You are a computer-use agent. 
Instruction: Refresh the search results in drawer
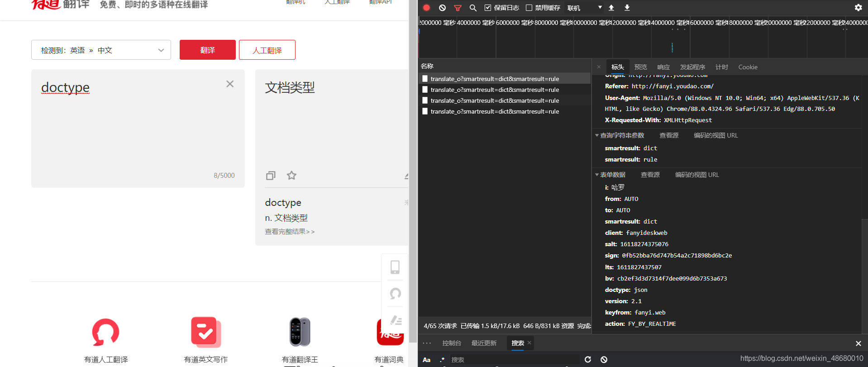pos(588,359)
